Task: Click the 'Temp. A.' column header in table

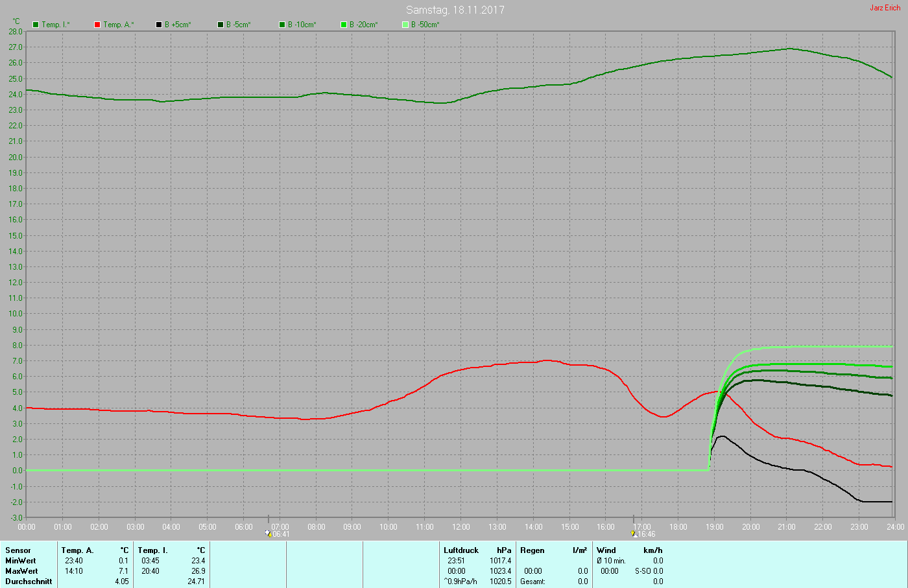Action: point(78,550)
